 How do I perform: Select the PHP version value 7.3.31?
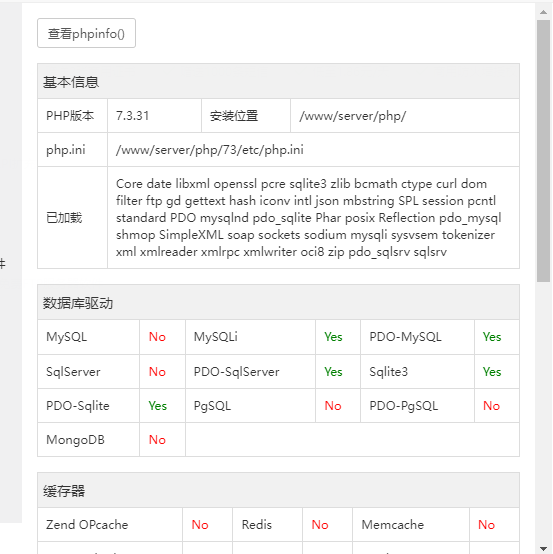[133, 116]
